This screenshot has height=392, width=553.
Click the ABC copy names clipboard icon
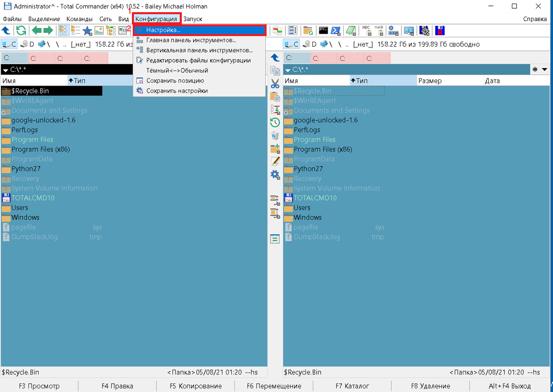(366, 31)
